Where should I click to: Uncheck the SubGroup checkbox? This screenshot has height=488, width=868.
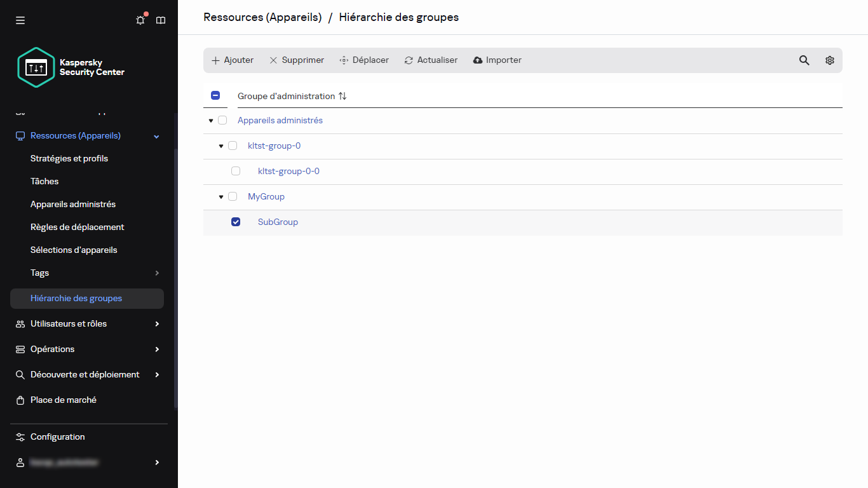point(236,222)
